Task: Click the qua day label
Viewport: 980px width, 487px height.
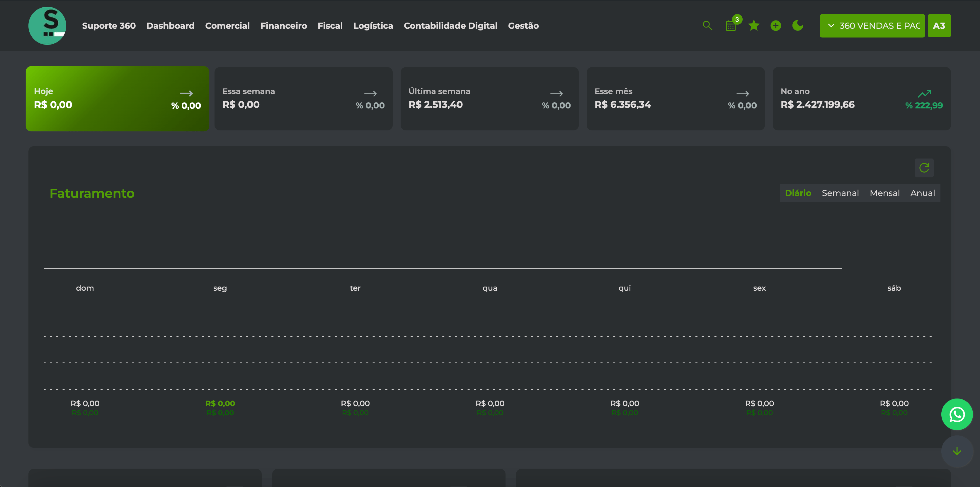Action: (x=490, y=288)
